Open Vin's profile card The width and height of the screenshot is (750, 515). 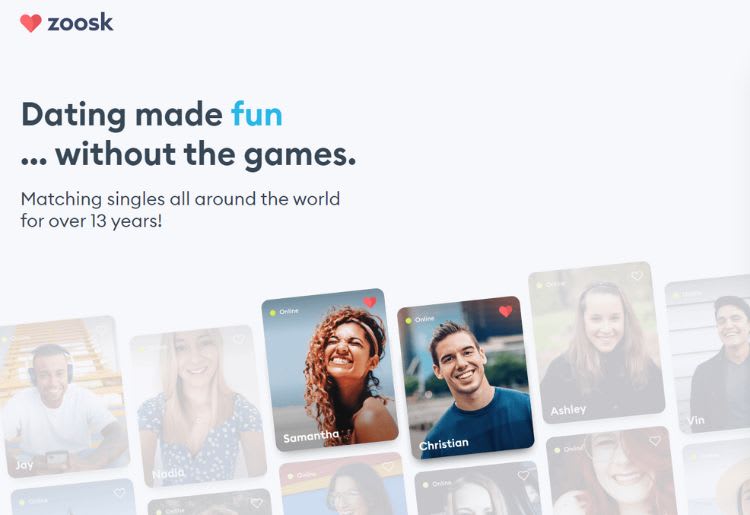(708, 353)
